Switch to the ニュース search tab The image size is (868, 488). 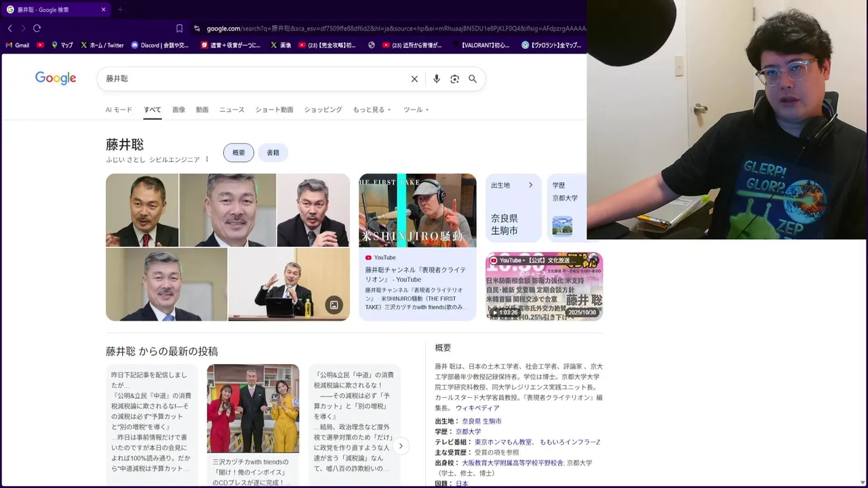[x=232, y=110]
